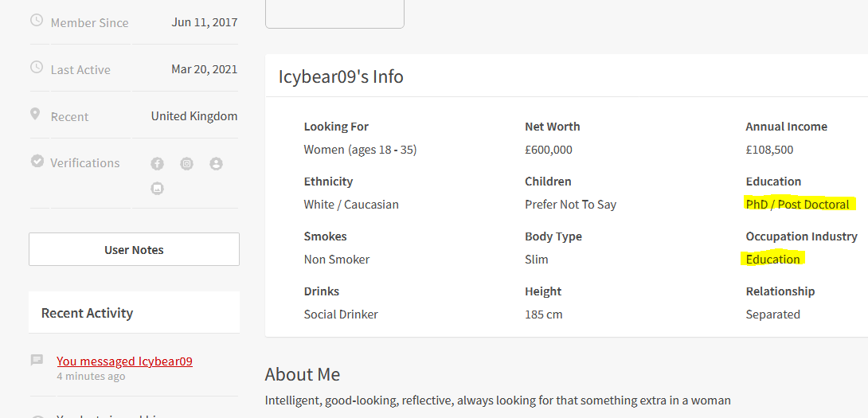Click the 'Social Drinker' value
The width and height of the screenshot is (868, 418).
pyautogui.click(x=341, y=314)
